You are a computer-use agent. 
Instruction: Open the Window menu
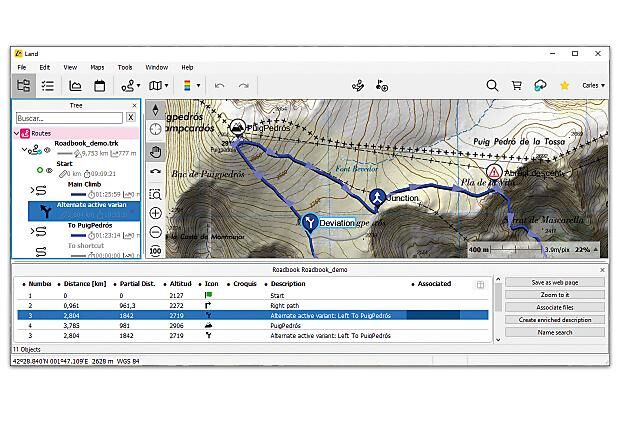pyautogui.click(x=157, y=67)
